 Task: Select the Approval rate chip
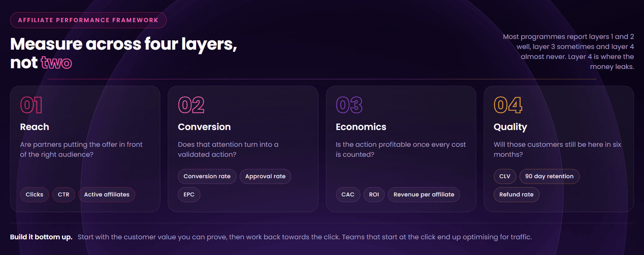pos(265,176)
